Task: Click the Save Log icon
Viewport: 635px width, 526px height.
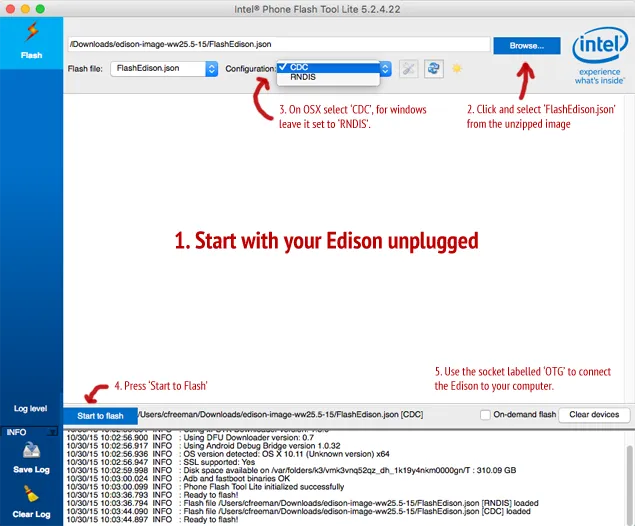Action: click(31, 450)
